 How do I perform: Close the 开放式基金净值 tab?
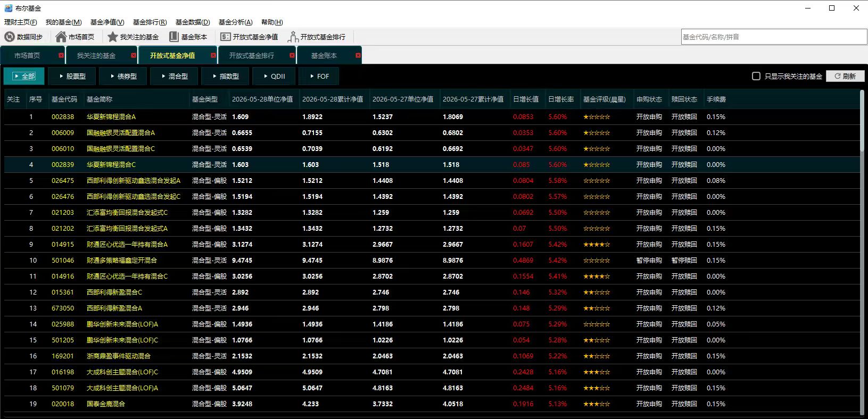point(213,55)
